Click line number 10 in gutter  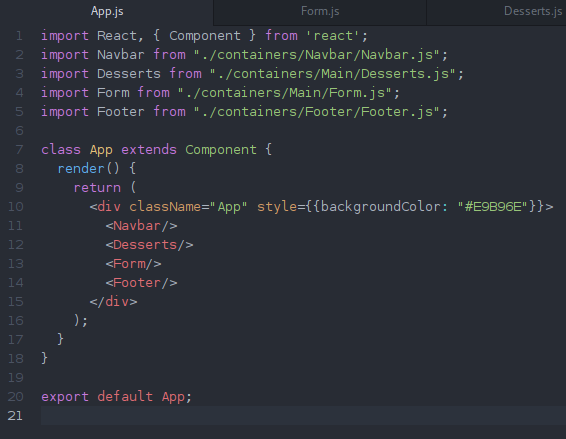[16, 207]
